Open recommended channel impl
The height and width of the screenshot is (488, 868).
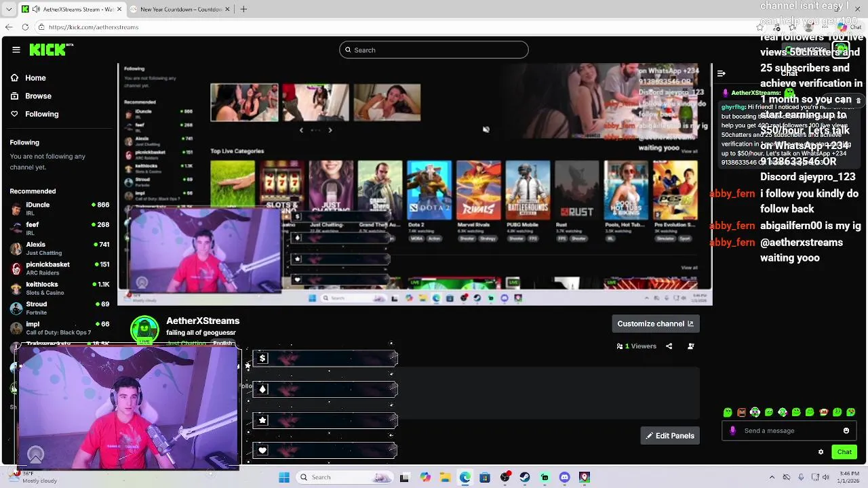pos(60,328)
